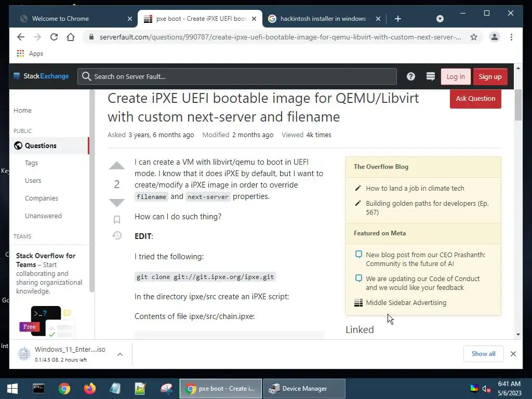Bookmark the question
This screenshot has width=532, height=399.
pos(117,220)
